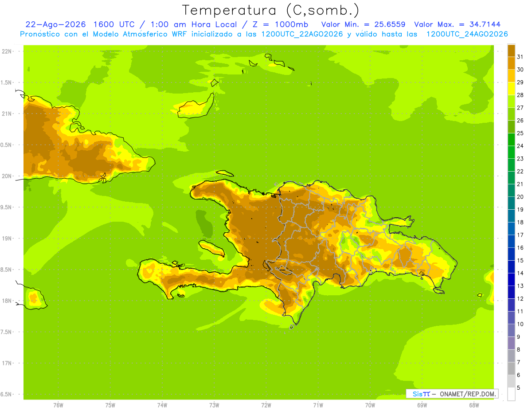Pick the darker green swatch between 25 and 26
532x411 pixels.
pos(511,127)
